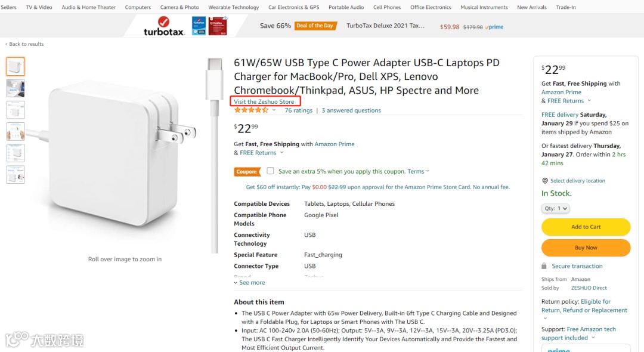Screen dimensions: 644x352
Task: Go to Wearable Technology menu item
Action: click(234, 8)
